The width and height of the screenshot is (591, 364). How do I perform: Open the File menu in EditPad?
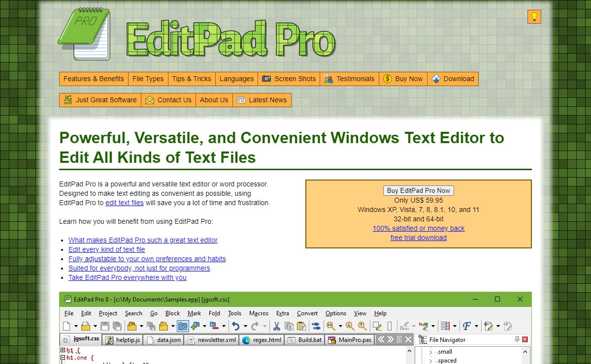click(x=69, y=313)
